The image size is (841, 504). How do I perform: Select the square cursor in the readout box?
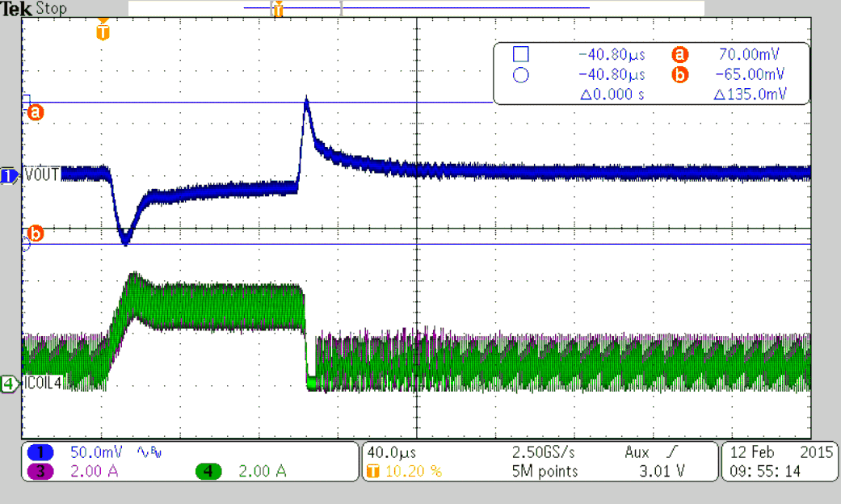(x=521, y=54)
